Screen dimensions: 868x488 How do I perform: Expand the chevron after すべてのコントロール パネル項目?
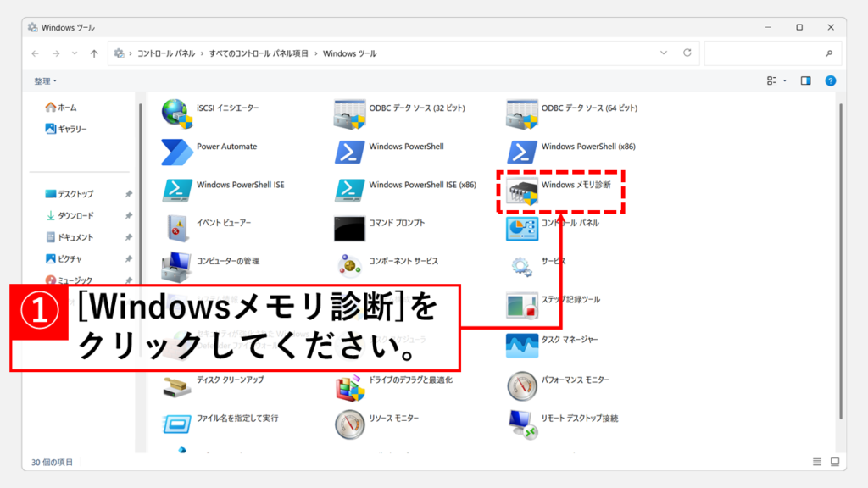pyautogui.click(x=316, y=53)
